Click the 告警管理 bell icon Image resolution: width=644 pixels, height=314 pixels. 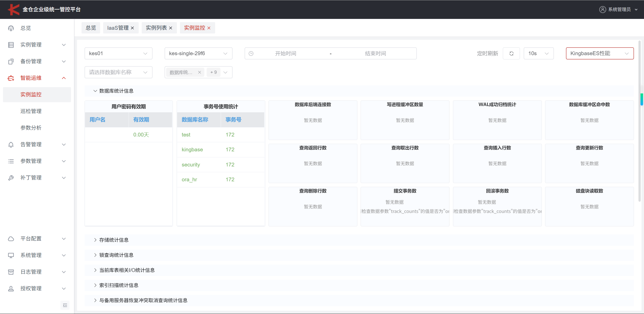pos(11,145)
